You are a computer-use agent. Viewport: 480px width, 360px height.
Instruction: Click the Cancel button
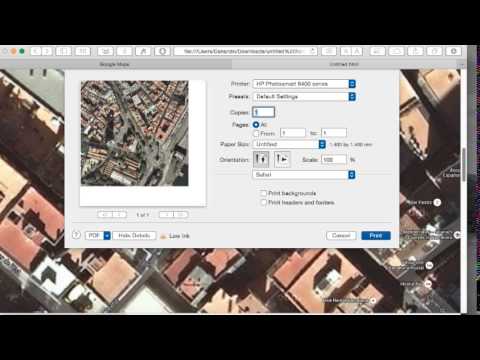341,235
